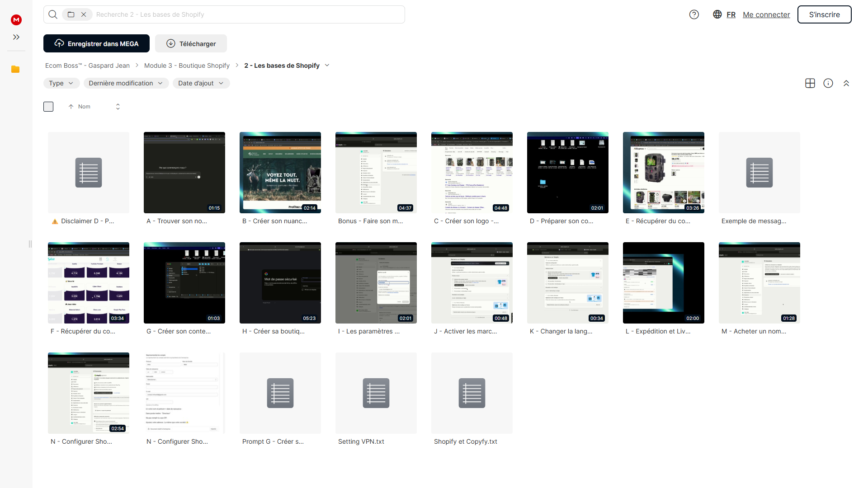This screenshot has width=868, height=488.
Task: Click the Me connecter link
Action: (766, 14)
